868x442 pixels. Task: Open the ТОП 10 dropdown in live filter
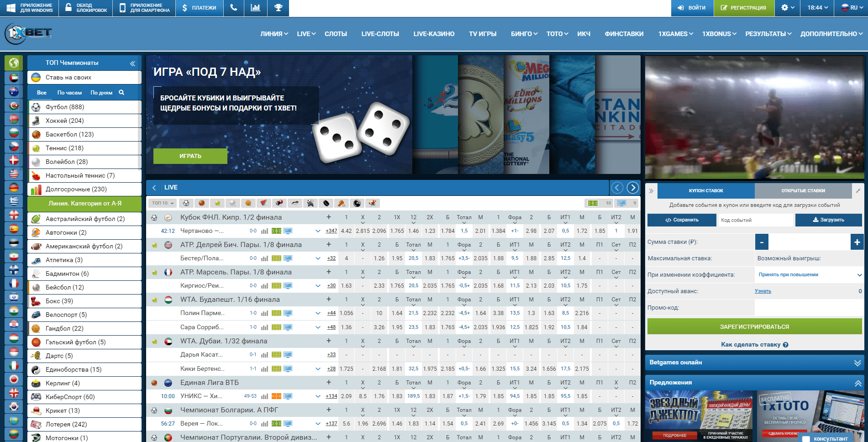163,203
